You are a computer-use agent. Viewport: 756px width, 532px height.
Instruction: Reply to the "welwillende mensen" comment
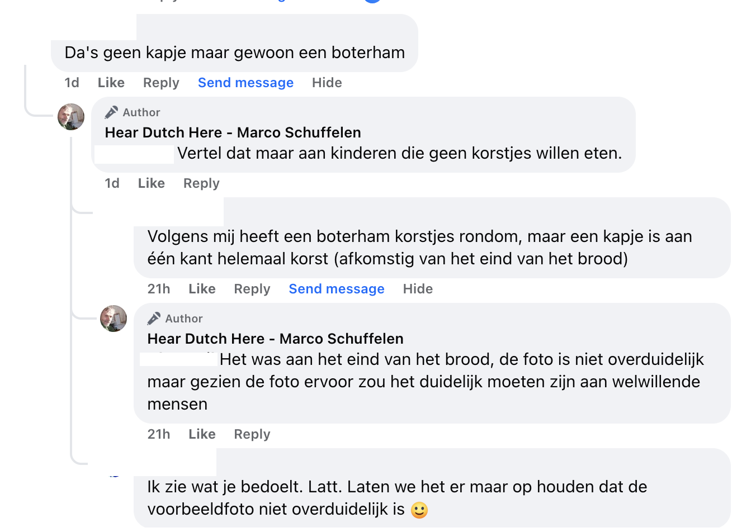click(x=252, y=434)
